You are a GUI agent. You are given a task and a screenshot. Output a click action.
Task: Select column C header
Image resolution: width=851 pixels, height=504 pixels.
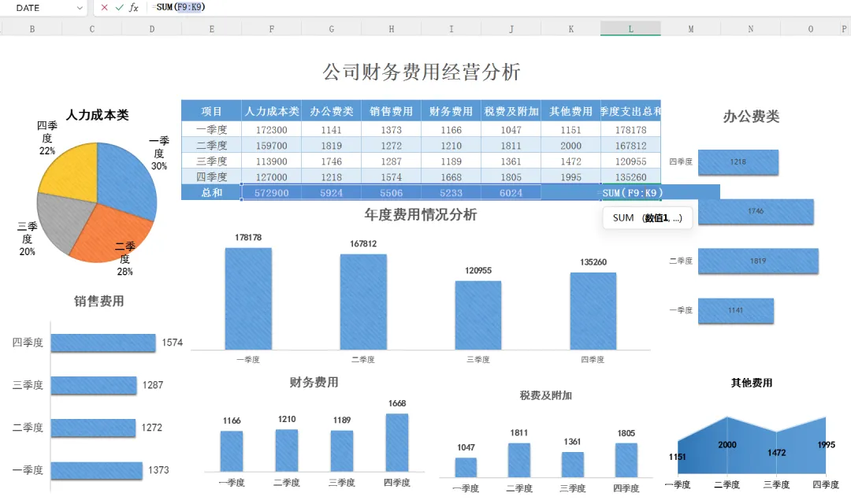[91, 29]
